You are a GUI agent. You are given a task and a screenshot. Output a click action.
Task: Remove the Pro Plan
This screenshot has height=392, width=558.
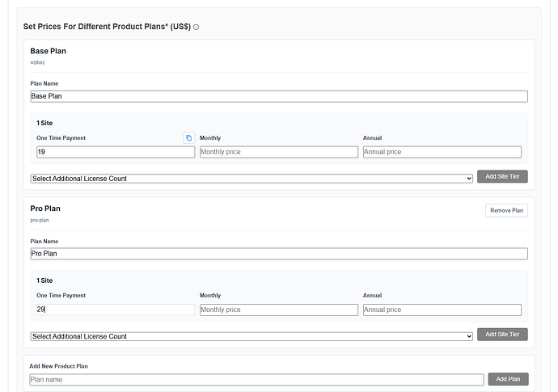point(507,210)
